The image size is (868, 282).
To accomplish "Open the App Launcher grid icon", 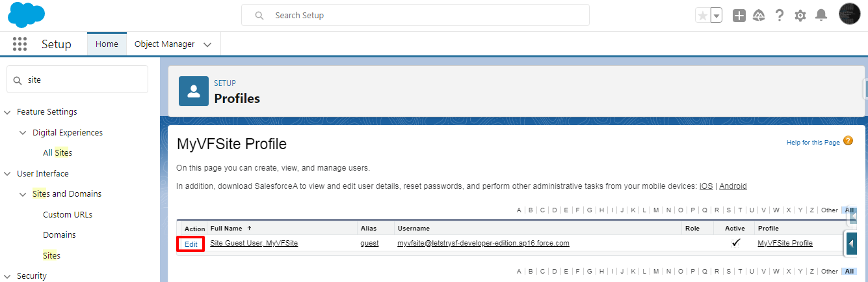I will tap(20, 44).
